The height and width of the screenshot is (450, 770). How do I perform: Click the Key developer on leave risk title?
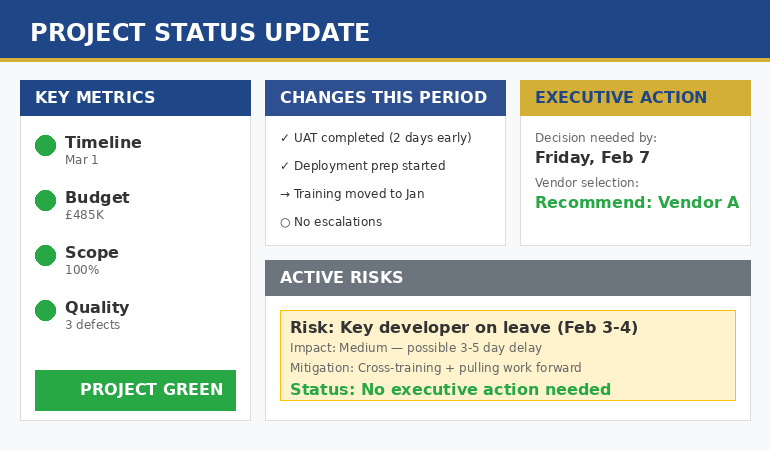click(x=464, y=328)
